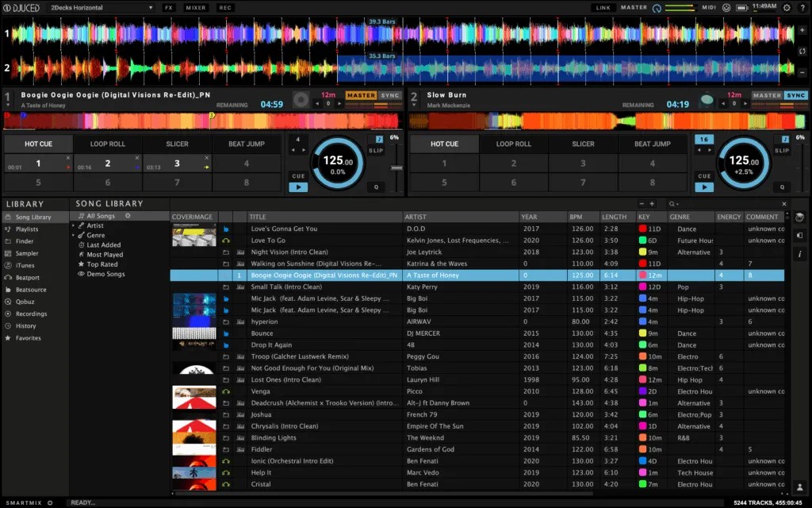
Task: Open the DJ Academy graduation cap icon
Action: tap(800, 217)
